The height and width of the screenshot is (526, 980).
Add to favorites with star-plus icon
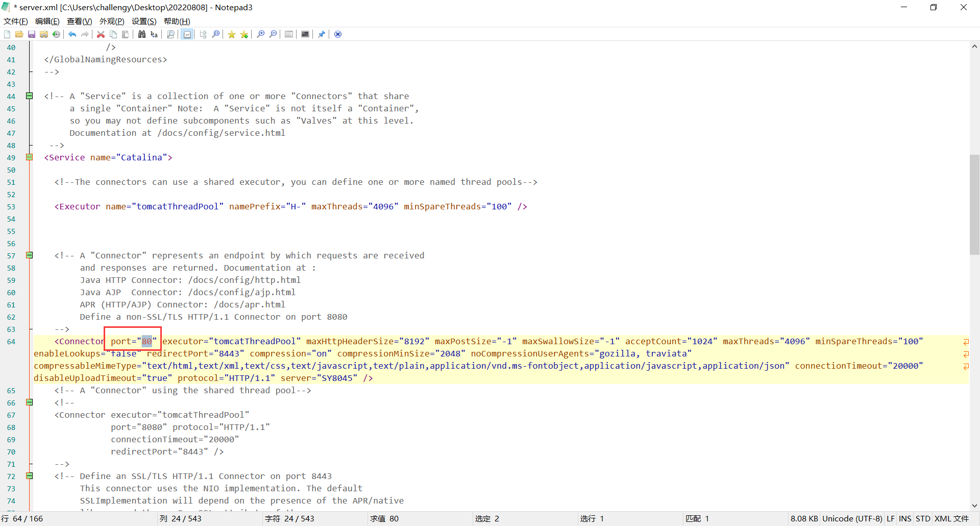pyautogui.click(x=244, y=34)
